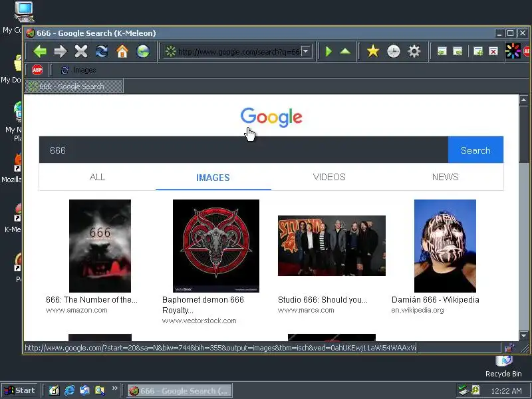Select the '666 - Google Search' tab
Image resolution: width=532 pixels, height=399 pixels.
pyautogui.click(x=74, y=86)
